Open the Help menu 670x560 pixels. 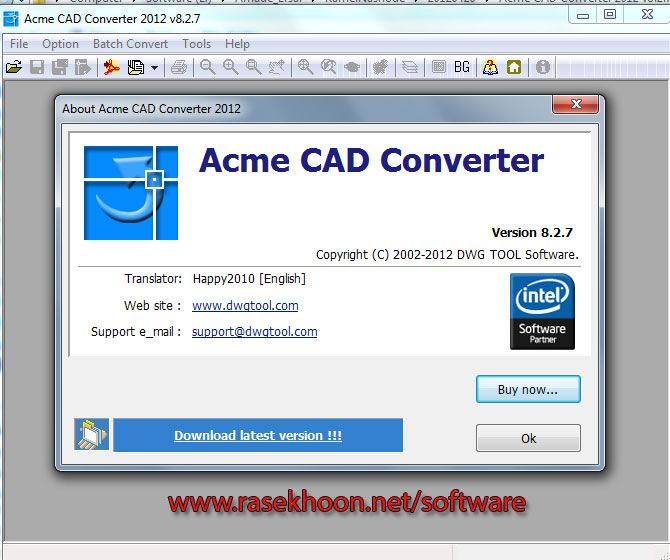[x=237, y=44]
